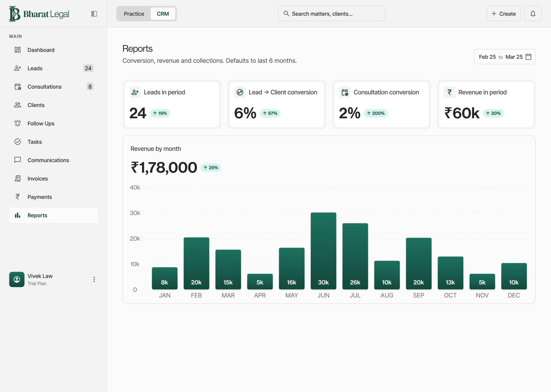
Task: Go to Leads in the sidebar
Action: [x=54, y=68]
